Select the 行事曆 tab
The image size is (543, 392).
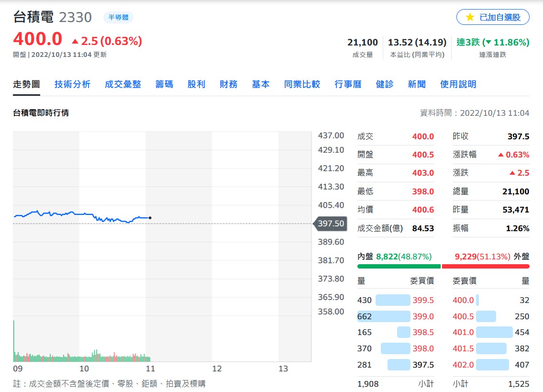348,84
